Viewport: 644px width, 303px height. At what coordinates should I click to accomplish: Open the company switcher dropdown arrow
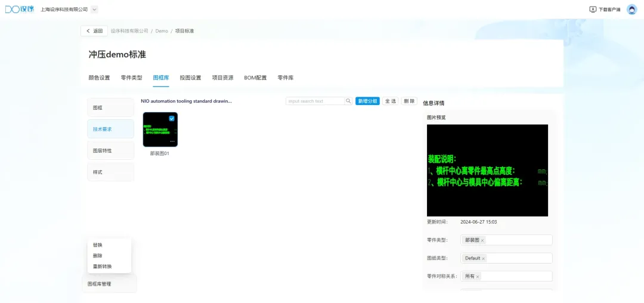[94, 10]
